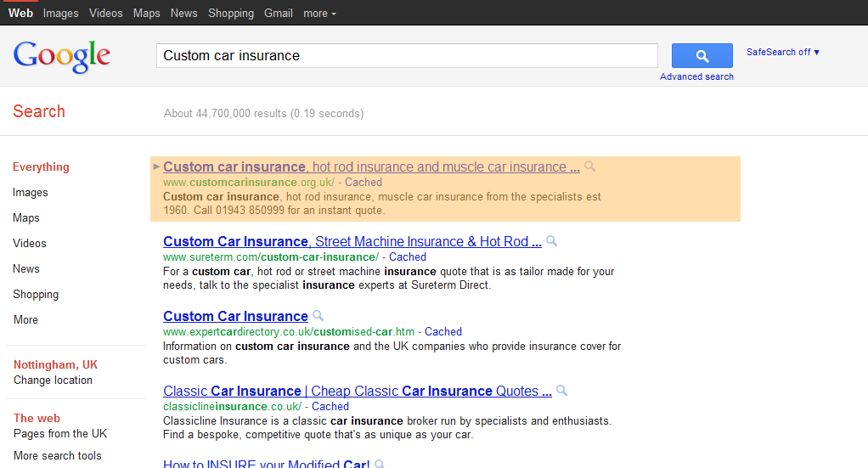868x468 pixels.
Task: View Cached copy of expertcardirectory result
Action: pyautogui.click(x=442, y=332)
